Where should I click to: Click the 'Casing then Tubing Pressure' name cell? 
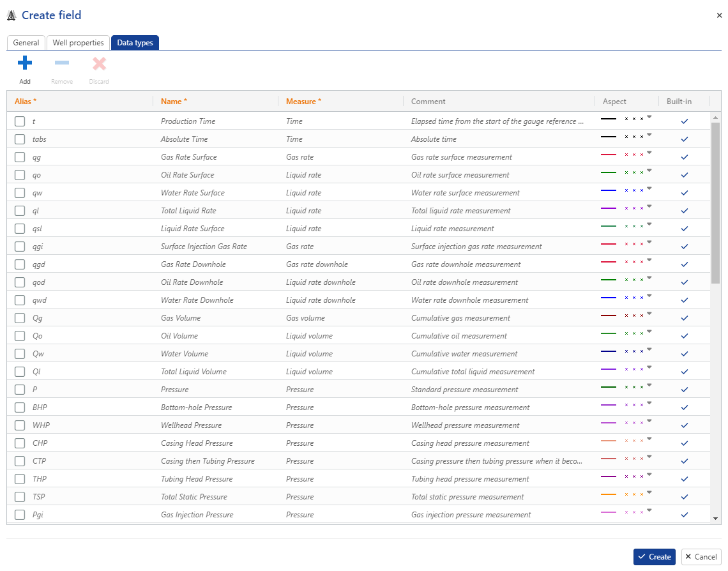click(208, 461)
